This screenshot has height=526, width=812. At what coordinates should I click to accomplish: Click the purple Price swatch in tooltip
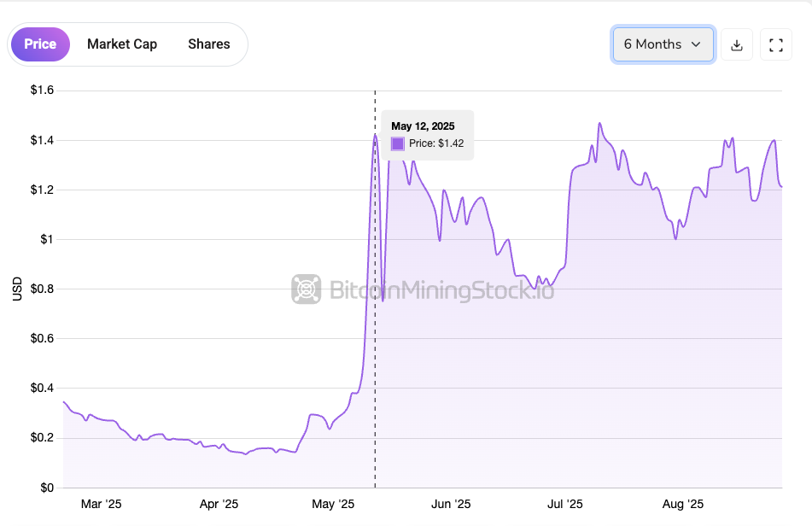pyautogui.click(x=397, y=143)
